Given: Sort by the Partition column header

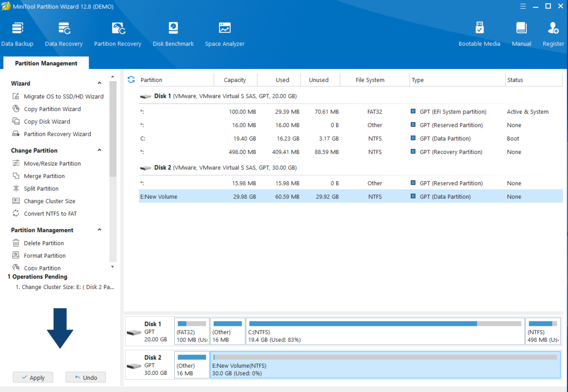Looking at the screenshot, I should 177,80.
